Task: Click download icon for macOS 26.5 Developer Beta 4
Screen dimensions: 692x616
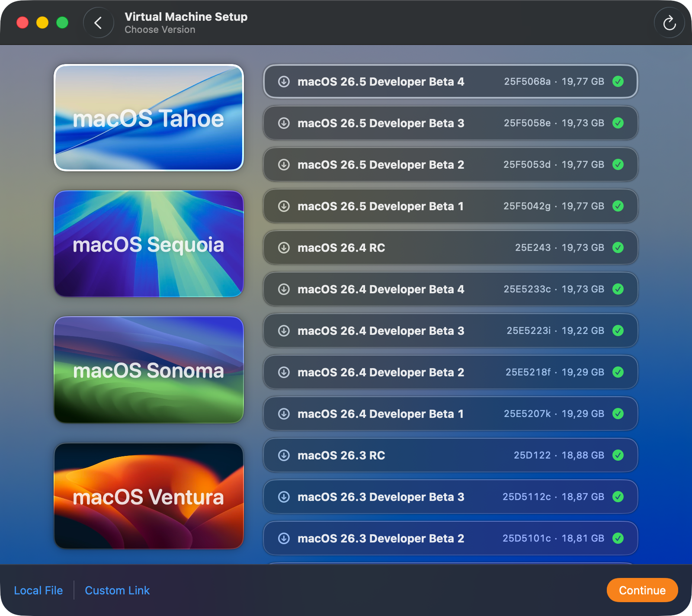Action: (284, 82)
